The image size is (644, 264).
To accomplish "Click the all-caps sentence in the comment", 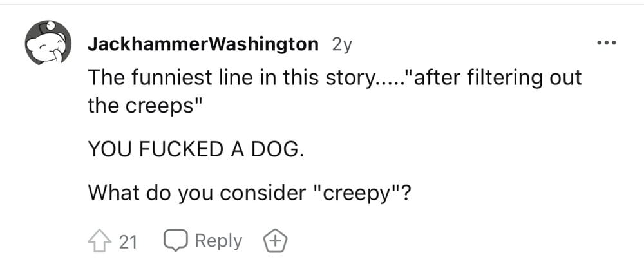I will 196,151.
